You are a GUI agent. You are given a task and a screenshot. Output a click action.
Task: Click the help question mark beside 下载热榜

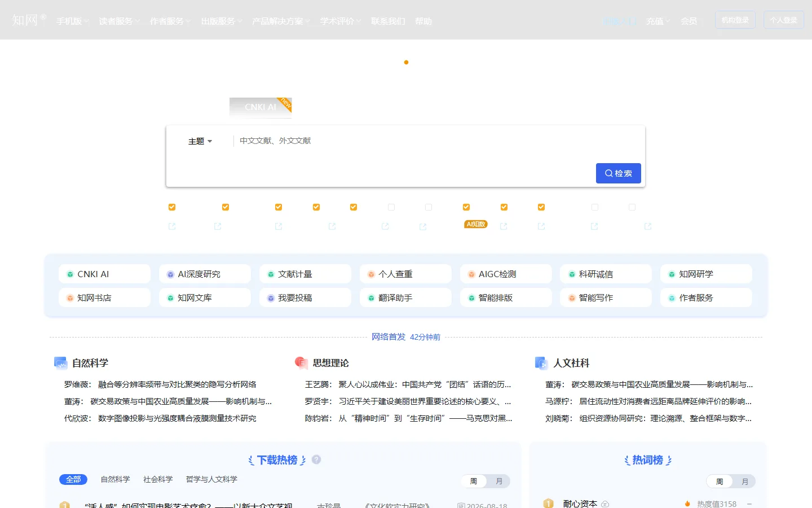[316, 459]
